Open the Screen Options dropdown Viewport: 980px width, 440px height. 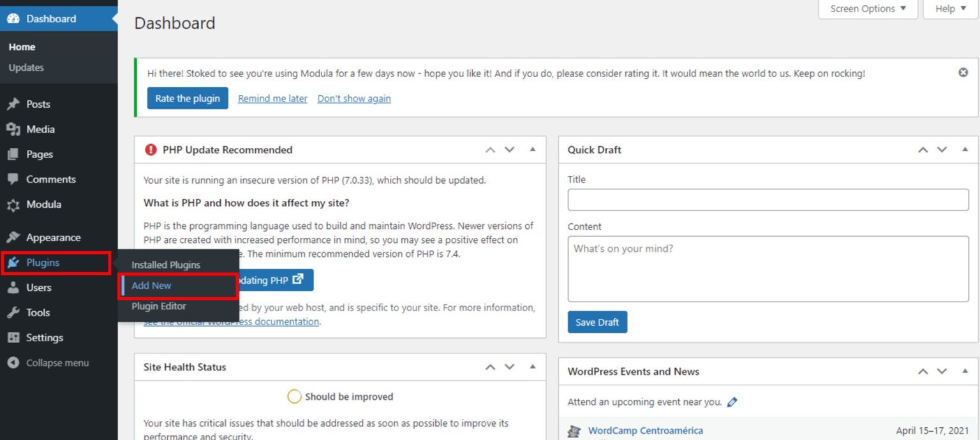[x=868, y=9]
